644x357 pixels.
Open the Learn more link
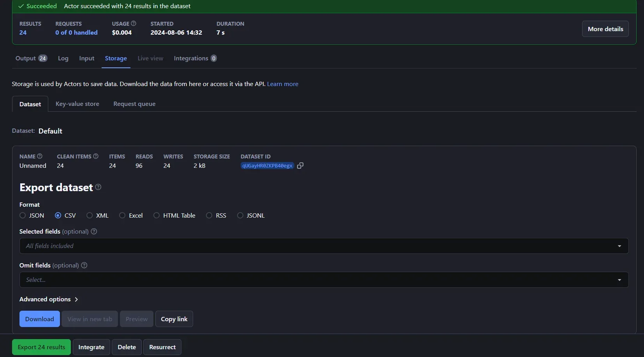283,84
